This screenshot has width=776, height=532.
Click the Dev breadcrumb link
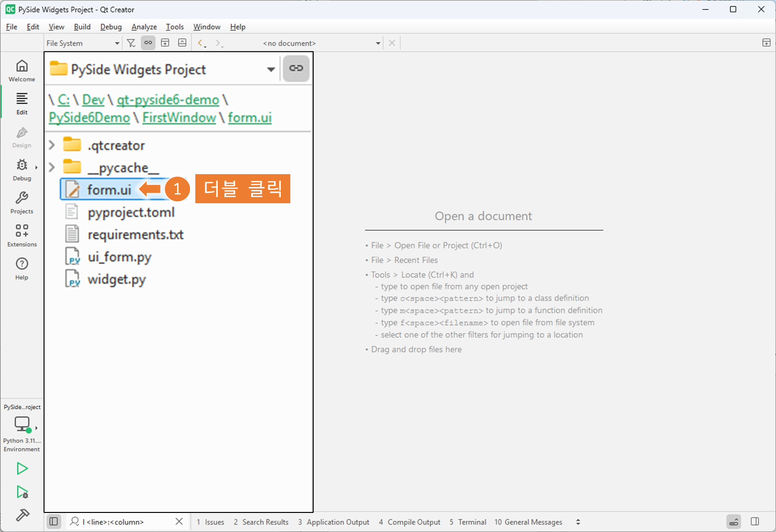(93, 100)
